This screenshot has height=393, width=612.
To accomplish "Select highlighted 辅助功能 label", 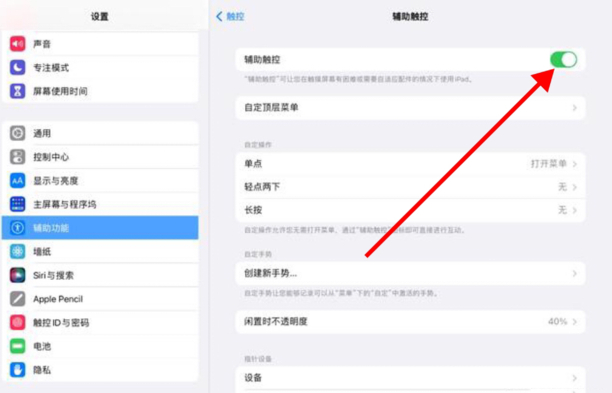I will click(51, 228).
